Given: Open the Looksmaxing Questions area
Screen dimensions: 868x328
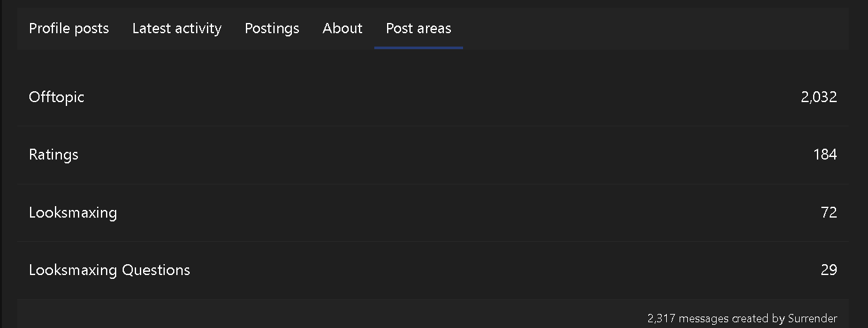Looking at the screenshot, I should click(x=109, y=270).
